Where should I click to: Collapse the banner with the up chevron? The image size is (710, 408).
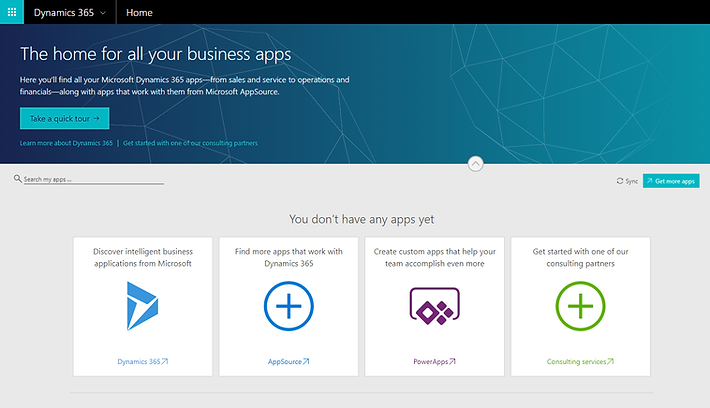point(475,163)
